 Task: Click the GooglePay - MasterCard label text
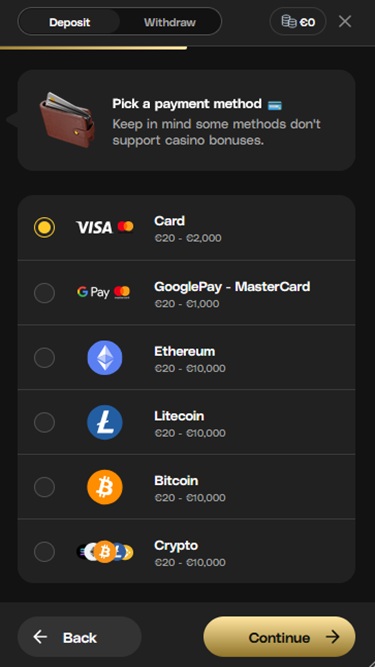pos(232,287)
